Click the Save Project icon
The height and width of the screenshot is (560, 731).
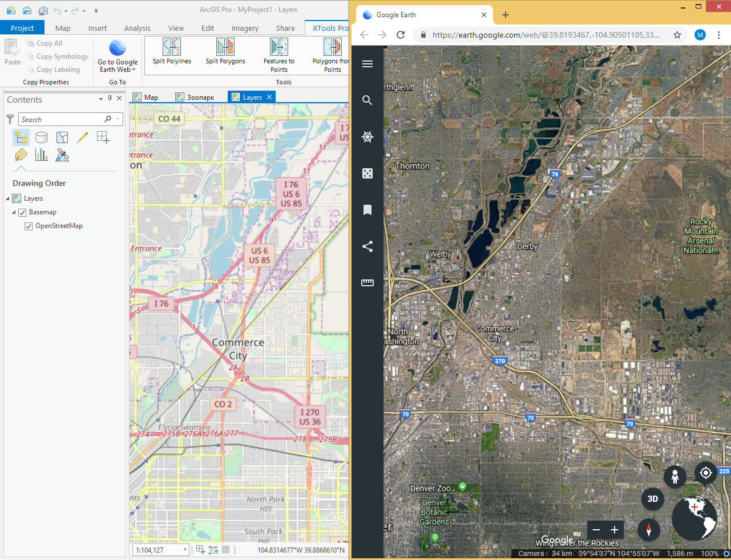point(43,10)
